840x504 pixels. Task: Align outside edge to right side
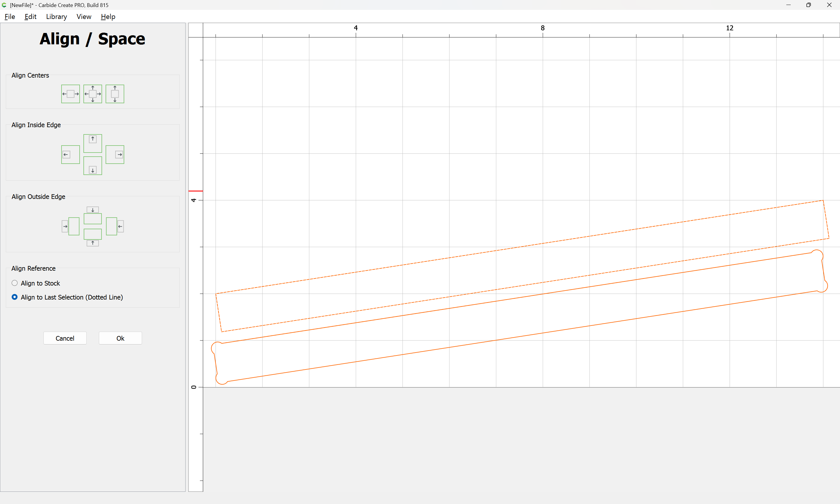click(115, 226)
